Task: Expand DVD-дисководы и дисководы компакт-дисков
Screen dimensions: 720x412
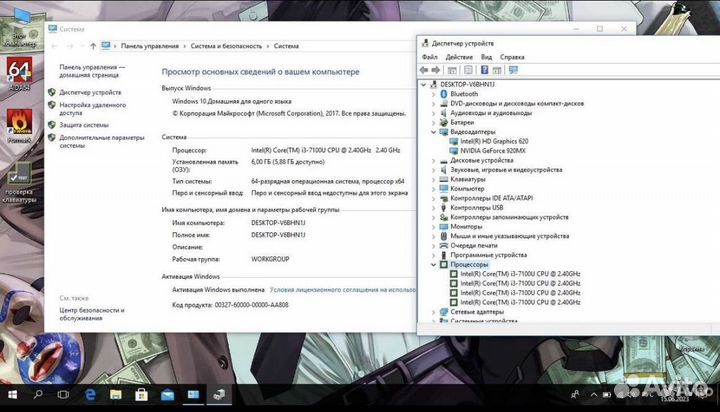Action: [433, 103]
